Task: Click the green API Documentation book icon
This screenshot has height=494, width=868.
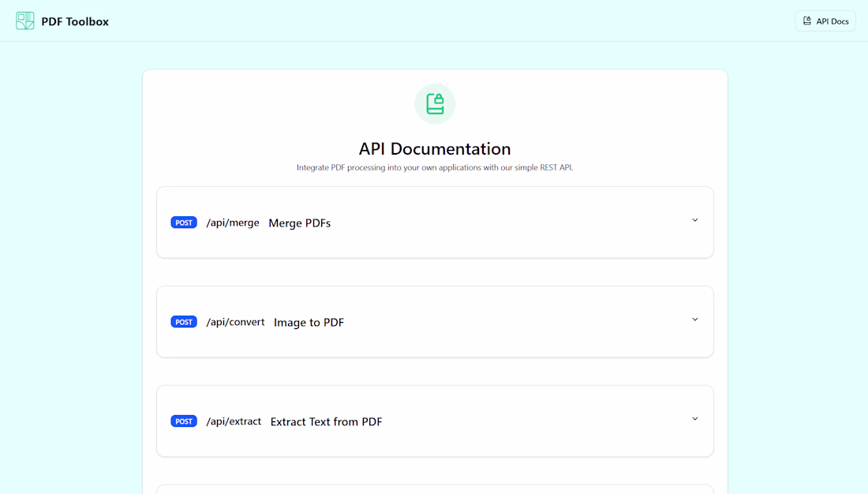Action: (435, 104)
